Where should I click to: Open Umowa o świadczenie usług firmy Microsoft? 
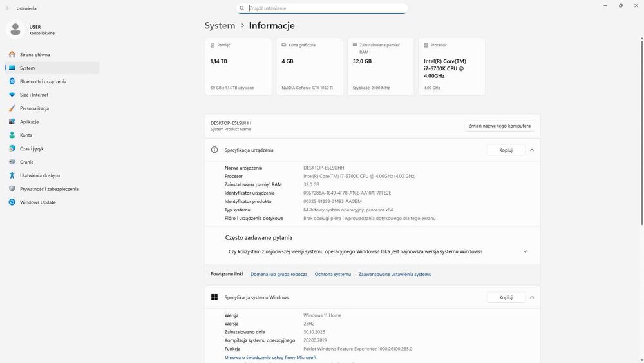coord(270,358)
